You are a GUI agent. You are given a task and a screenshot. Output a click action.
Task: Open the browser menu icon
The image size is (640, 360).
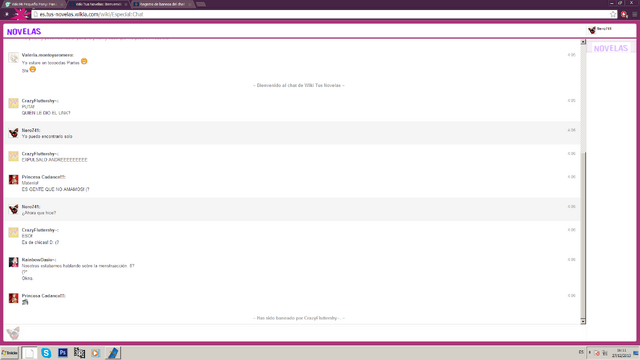pyautogui.click(x=635, y=14)
